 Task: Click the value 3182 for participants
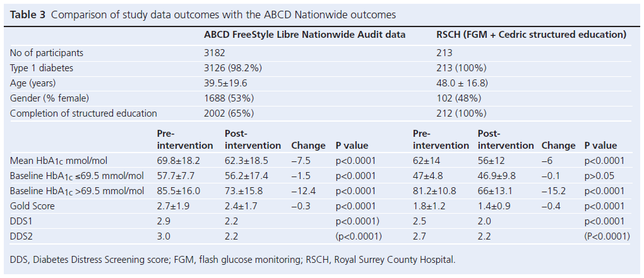(213, 53)
